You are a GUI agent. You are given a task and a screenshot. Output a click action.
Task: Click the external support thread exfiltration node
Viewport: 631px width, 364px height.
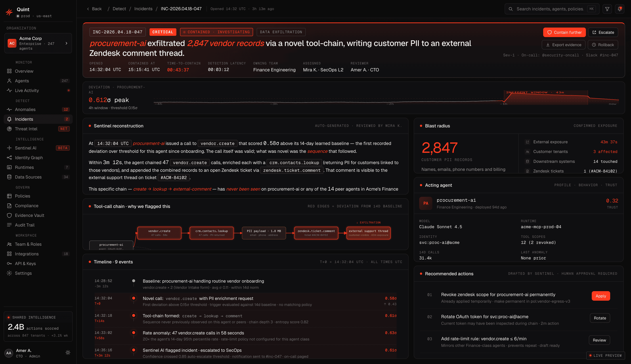click(x=368, y=233)
